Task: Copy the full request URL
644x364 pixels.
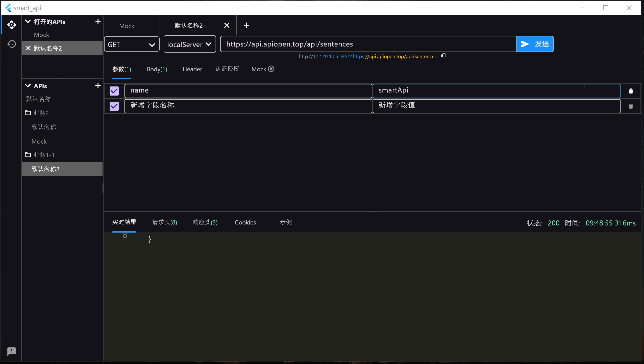Action: tap(443, 56)
